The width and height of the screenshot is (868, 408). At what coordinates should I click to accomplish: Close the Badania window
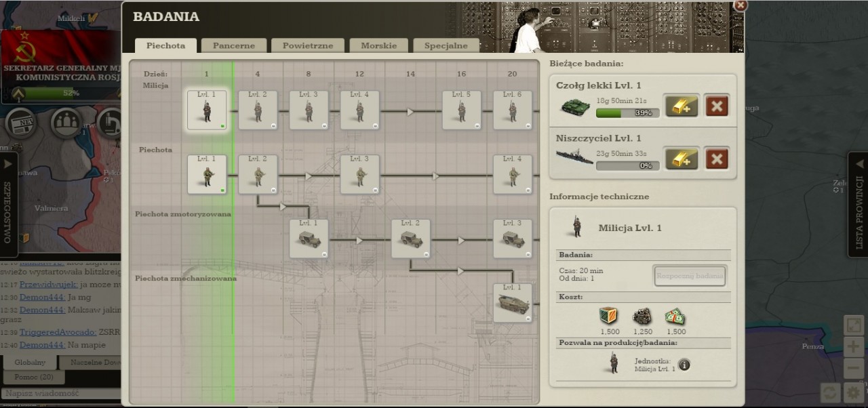point(741,5)
